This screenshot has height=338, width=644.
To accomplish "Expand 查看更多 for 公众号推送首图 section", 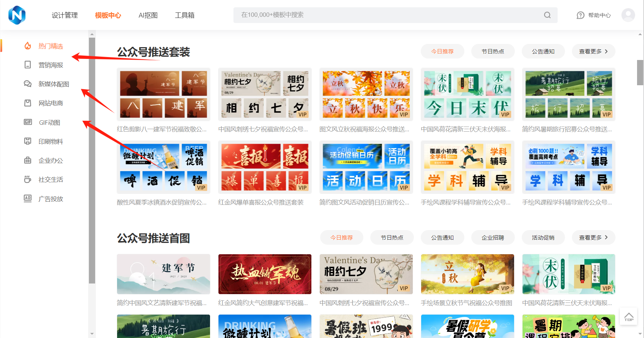I will pyautogui.click(x=593, y=238).
